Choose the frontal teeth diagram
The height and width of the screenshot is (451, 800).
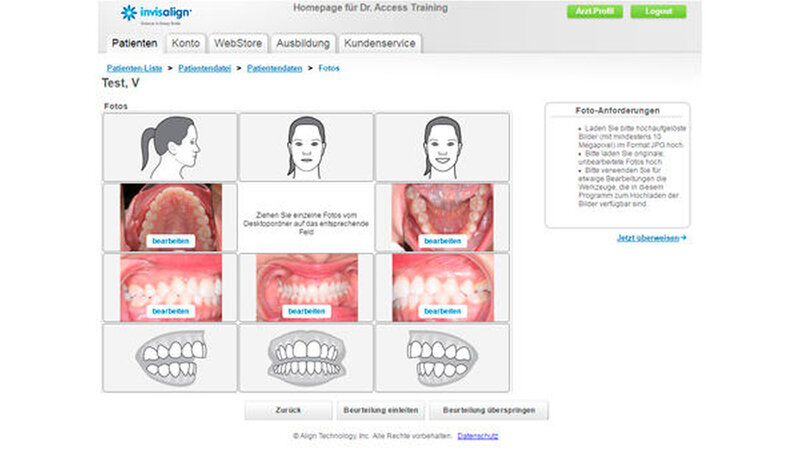click(306, 358)
